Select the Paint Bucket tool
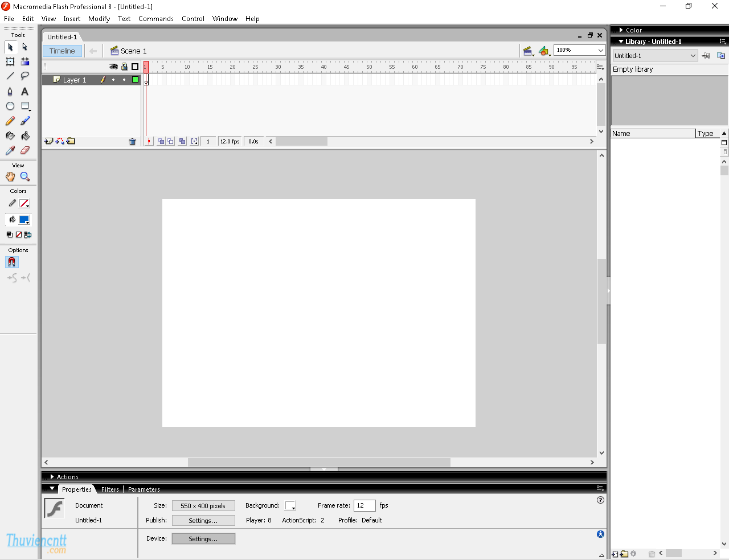Screen dimensions: 729x560 click(x=24, y=135)
